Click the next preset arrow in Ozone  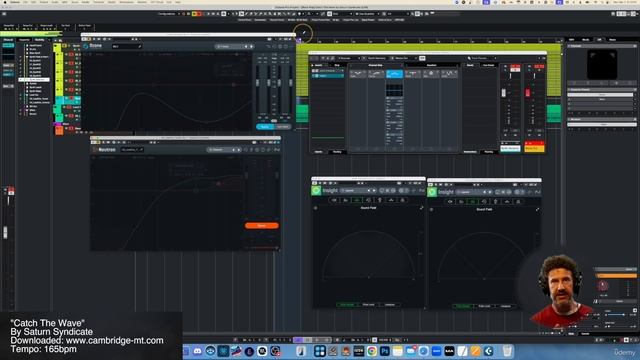[x=251, y=47]
